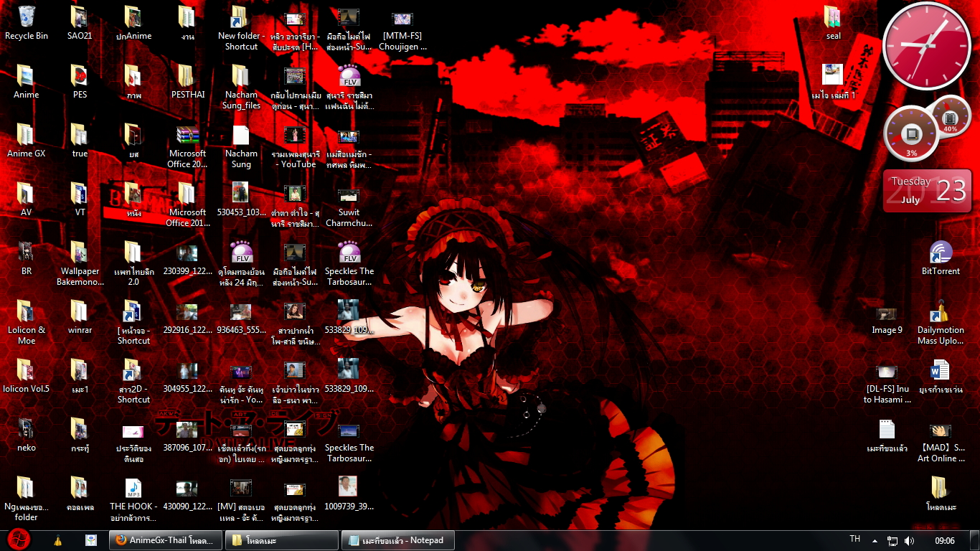Select the VT folder icon

point(80,199)
